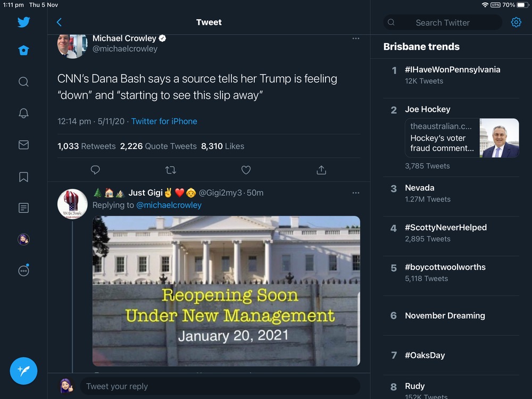532x399 pixels.
Task: Open more options on Just Gigi's reply
Action: pyautogui.click(x=355, y=193)
